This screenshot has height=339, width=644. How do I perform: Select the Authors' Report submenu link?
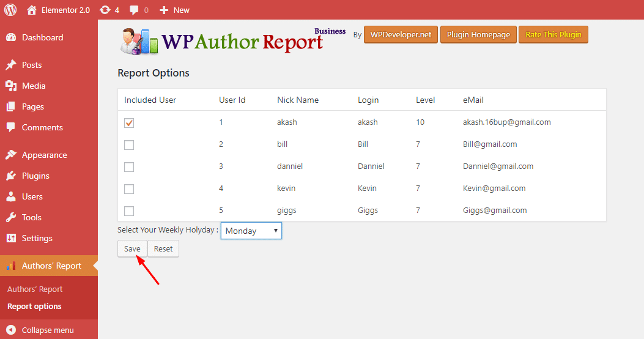(x=35, y=289)
